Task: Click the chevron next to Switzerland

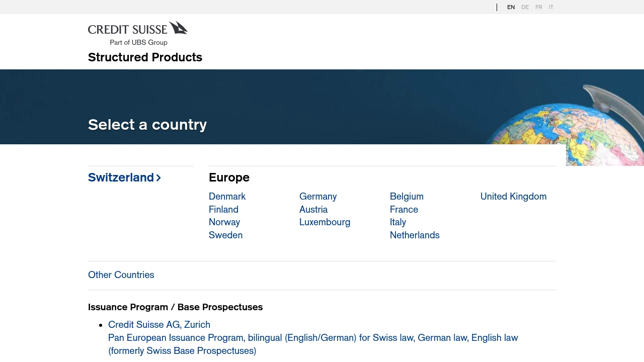Action: coord(158,178)
